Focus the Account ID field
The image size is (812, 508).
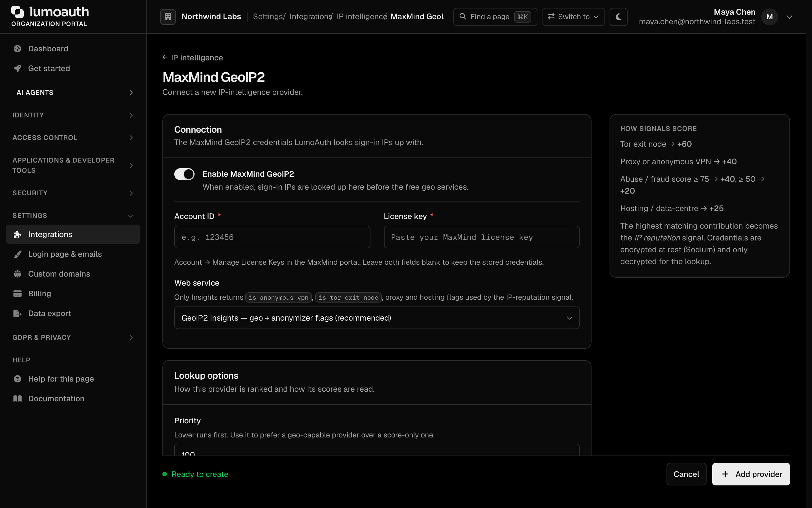coord(272,237)
